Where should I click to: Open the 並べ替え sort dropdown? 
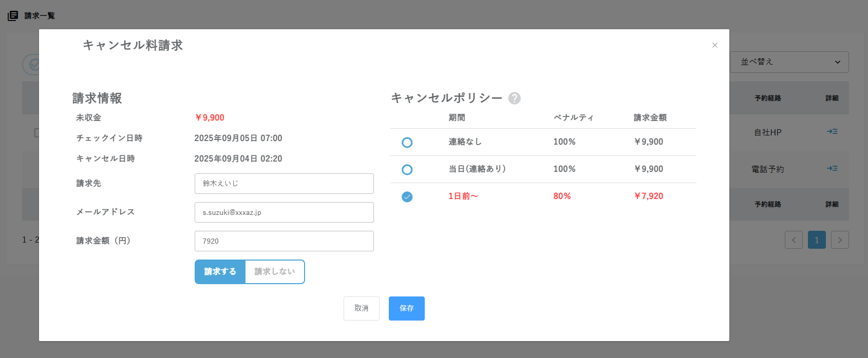pyautogui.click(x=789, y=62)
